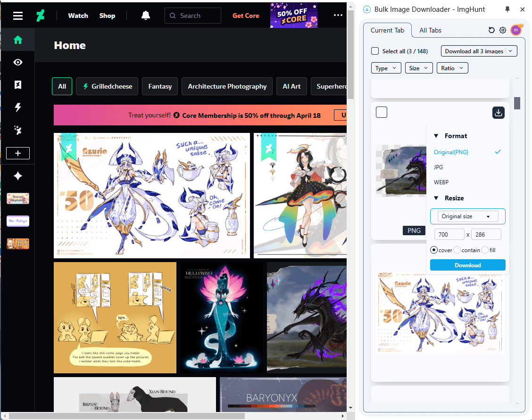Click the refresh icon in ImgHunt panel

pyautogui.click(x=491, y=30)
